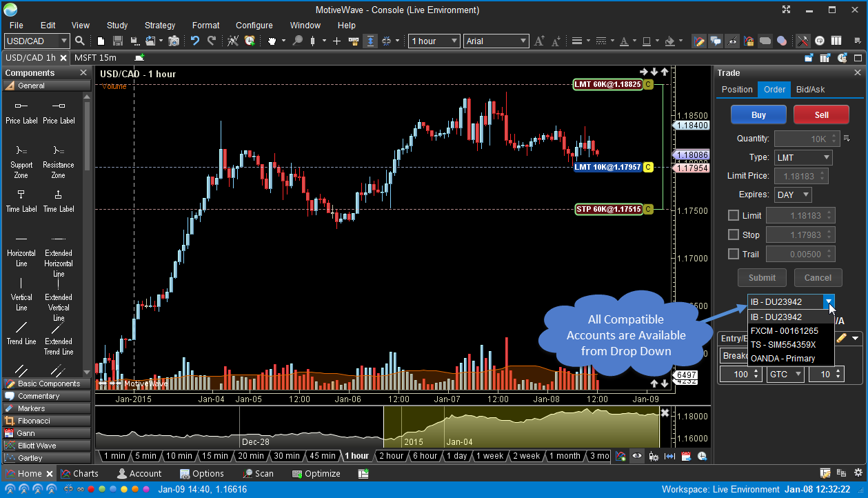Toggle the eye visibility icon below chart
The width and height of the screenshot is (868, 498).
coord(637,456)
